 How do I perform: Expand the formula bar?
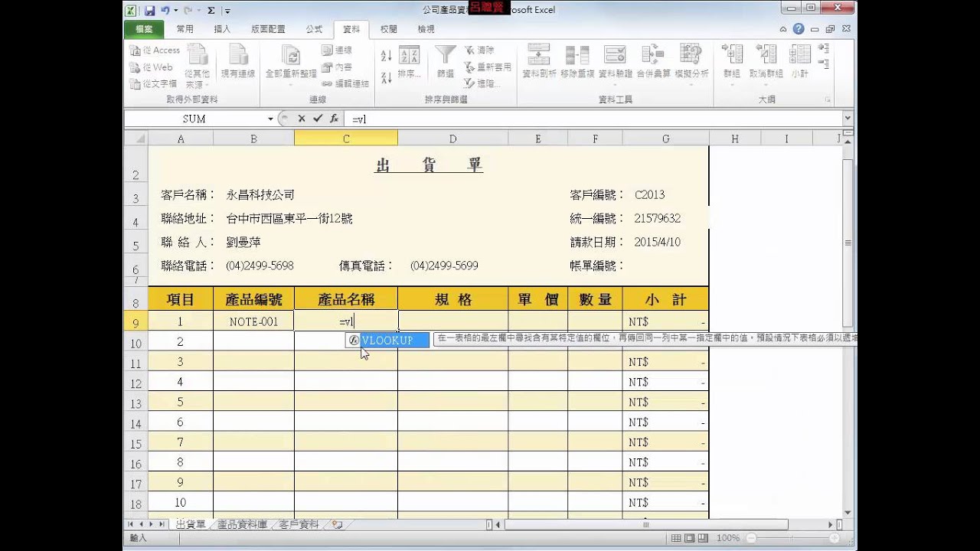847,119
